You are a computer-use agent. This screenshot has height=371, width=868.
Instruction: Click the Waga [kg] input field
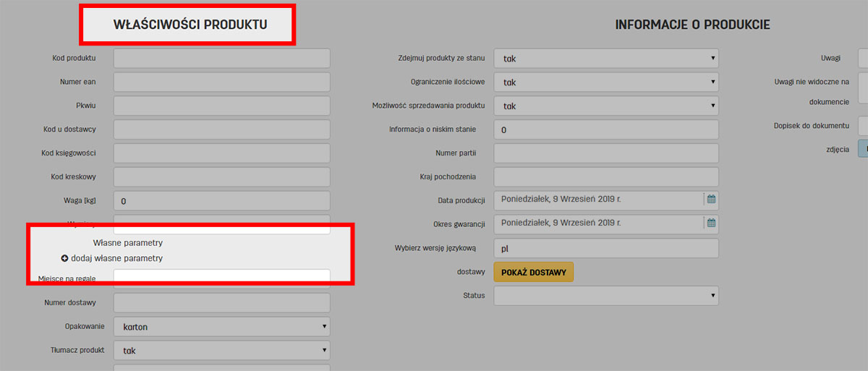coord(221,201)
